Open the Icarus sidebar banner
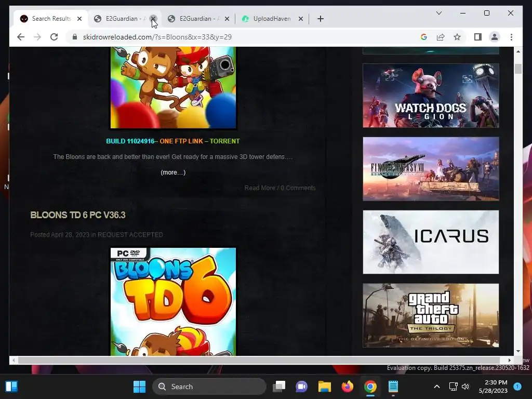Image resolution: width=532 pixels, height=399 pixels. [x=431, y=242]
